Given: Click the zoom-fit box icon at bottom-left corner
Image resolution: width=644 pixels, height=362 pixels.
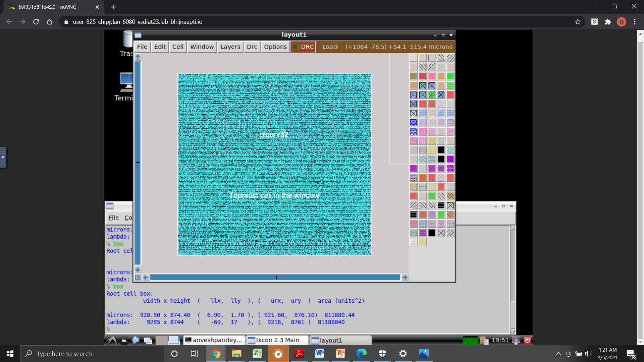Looking at the screenshot, I should point(138,278).
